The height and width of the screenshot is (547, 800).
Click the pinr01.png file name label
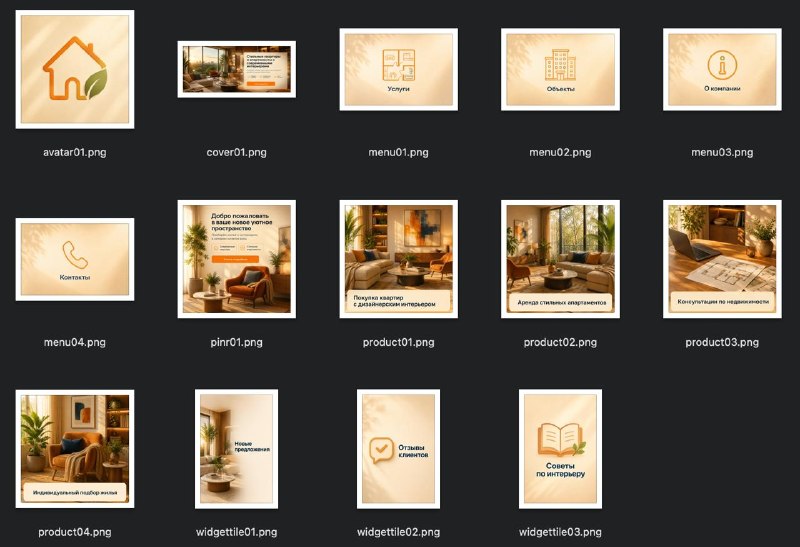click(x=237, y=342)
